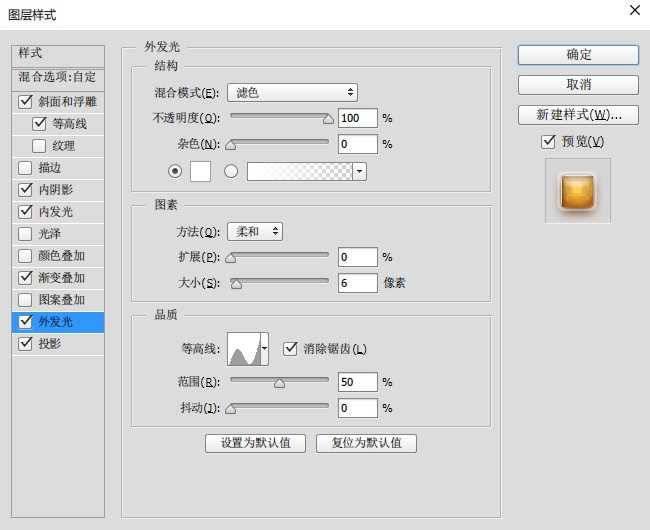Enable the 描边 stroke checkbox
The width and height of the screenshot is (650, 530).
[25, 168]
